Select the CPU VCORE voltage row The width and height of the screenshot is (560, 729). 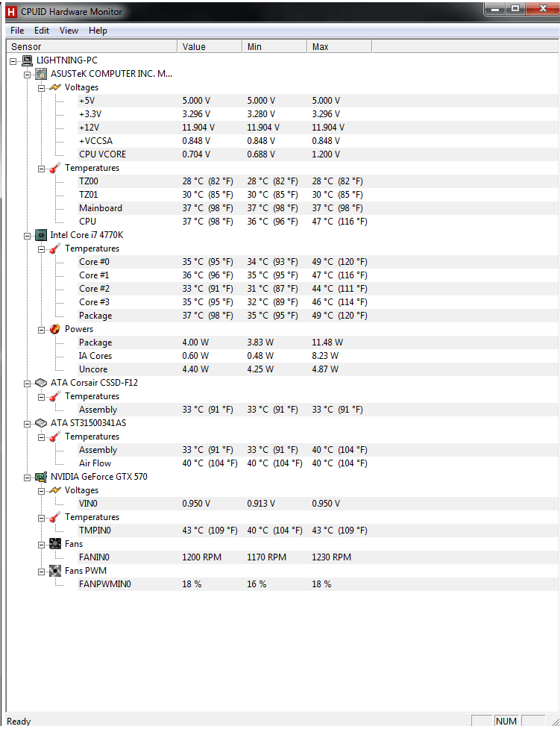pos(102,154)
